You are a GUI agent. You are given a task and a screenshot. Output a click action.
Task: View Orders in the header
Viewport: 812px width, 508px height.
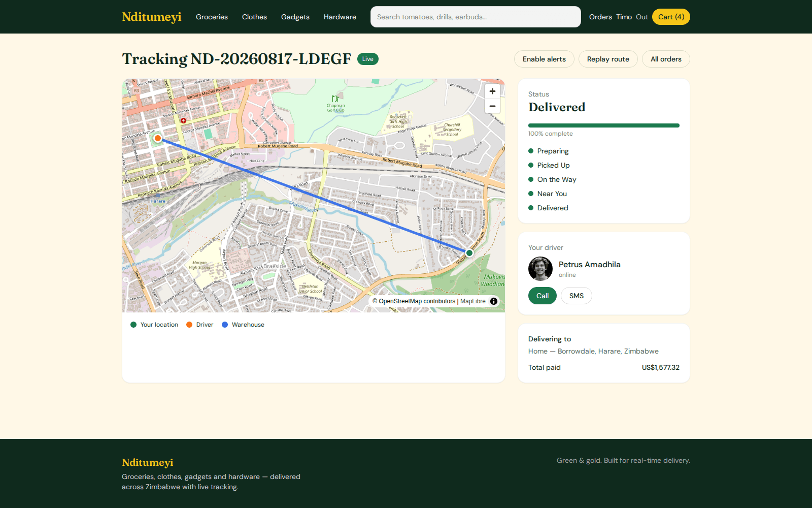[x=600, y=17]
